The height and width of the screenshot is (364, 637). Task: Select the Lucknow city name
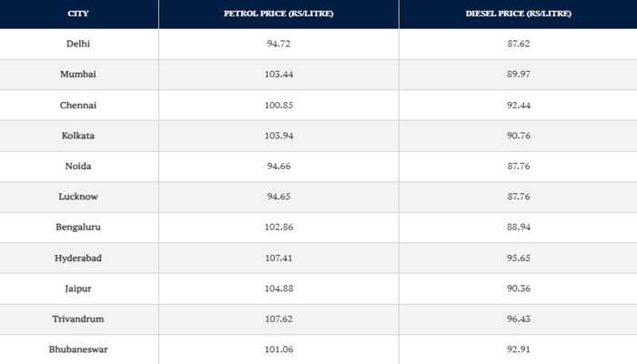(x=78, y=197)
